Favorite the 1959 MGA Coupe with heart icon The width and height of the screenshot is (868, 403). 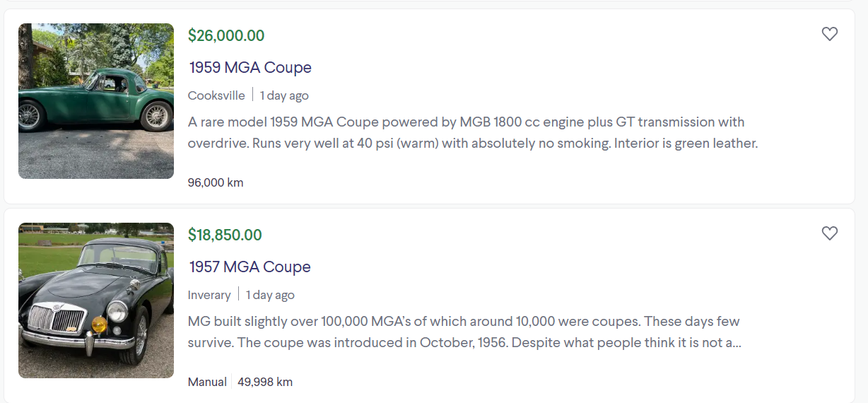tap(830, 34)
